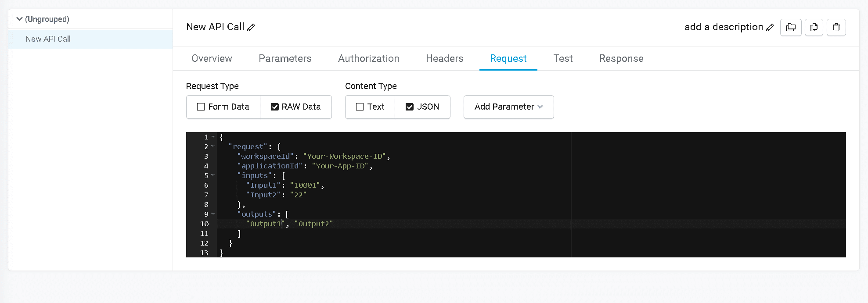
Task: Uncheck the RAW Data checkbox
Action: click(x=275, y=107)
